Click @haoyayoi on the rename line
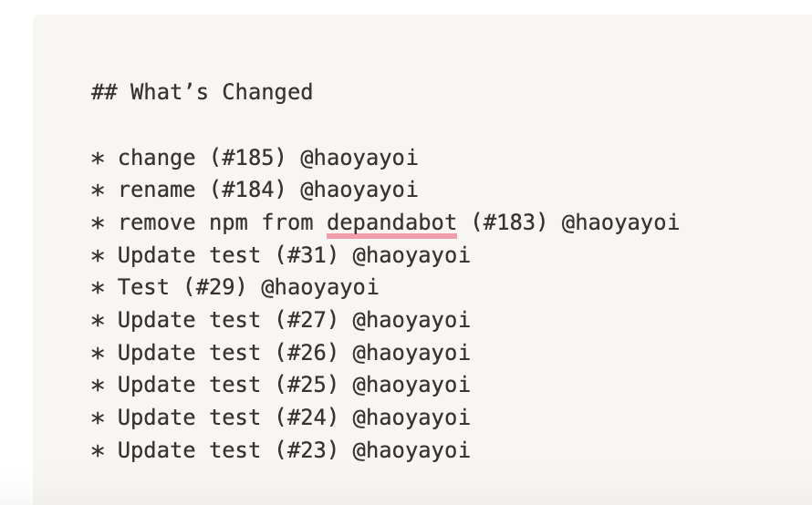The height and width of the screenshot is (505, 812). (359, 191)
